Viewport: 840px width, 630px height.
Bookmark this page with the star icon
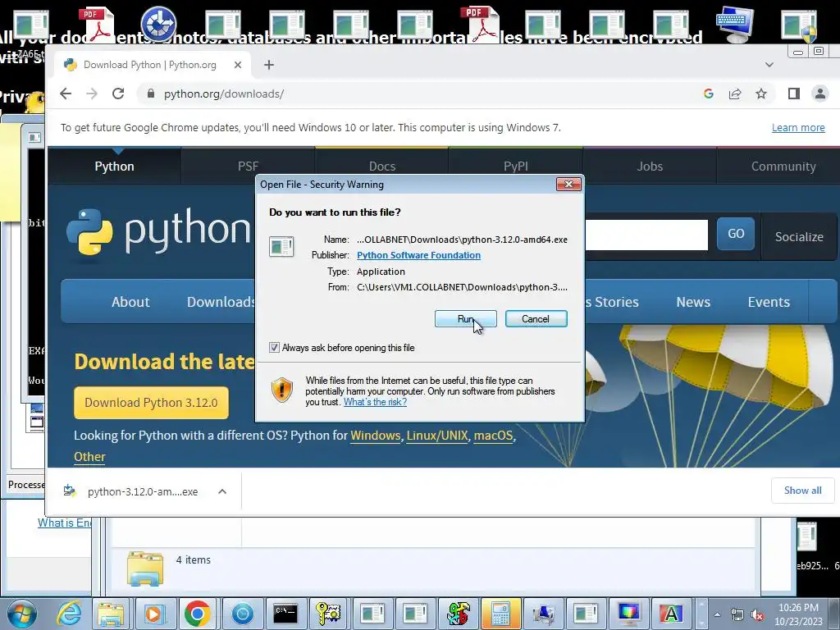tap(761, 94)
